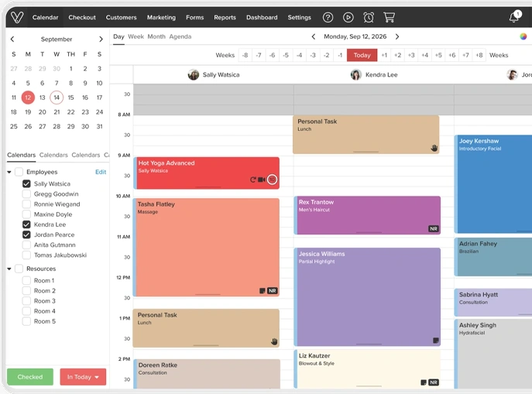Collapse the Employees tree section
The width and height of the screenshot is (532, 394).
(9, 173)
